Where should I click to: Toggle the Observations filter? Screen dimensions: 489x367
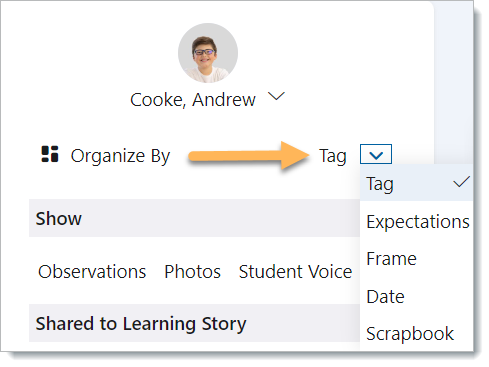92,272
